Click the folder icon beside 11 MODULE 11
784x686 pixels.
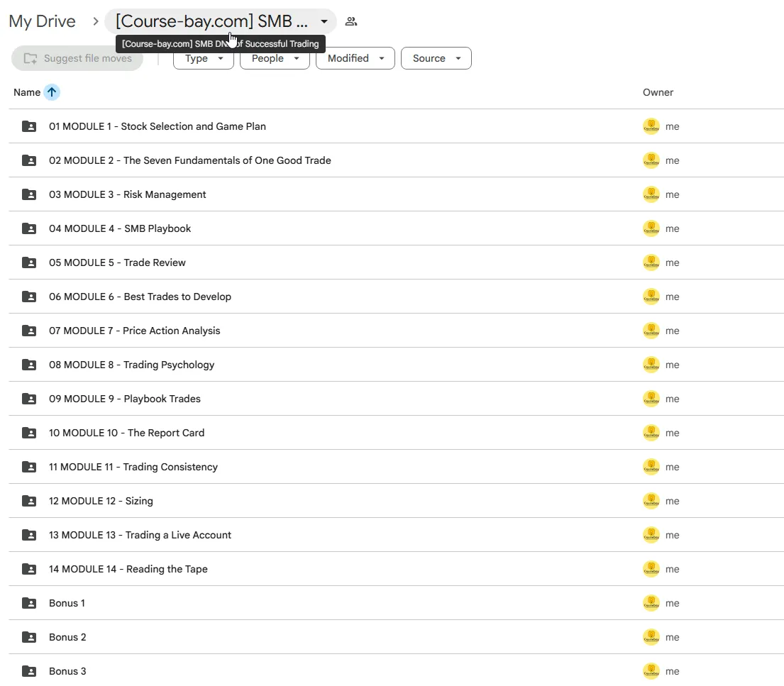point(29,467)
